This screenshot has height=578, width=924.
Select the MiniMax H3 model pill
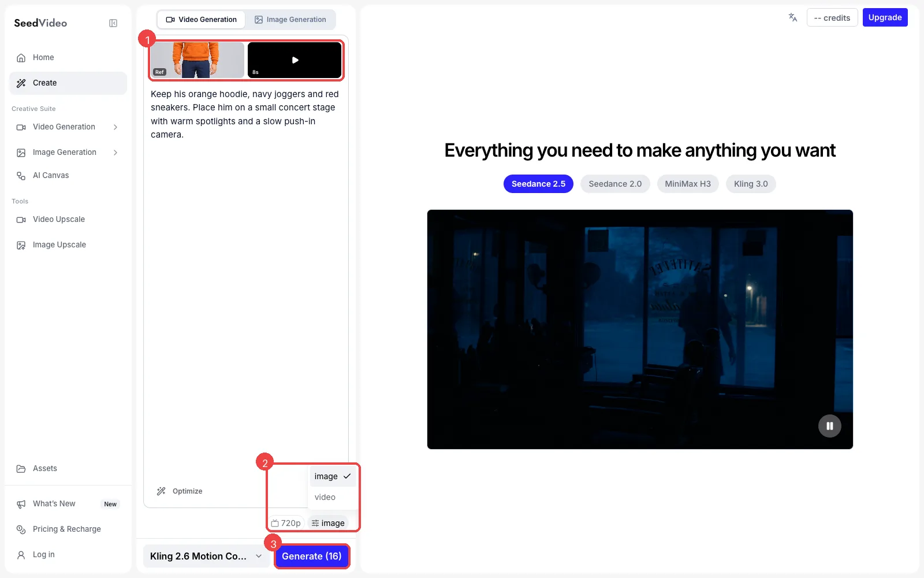[x=688, y=184]
